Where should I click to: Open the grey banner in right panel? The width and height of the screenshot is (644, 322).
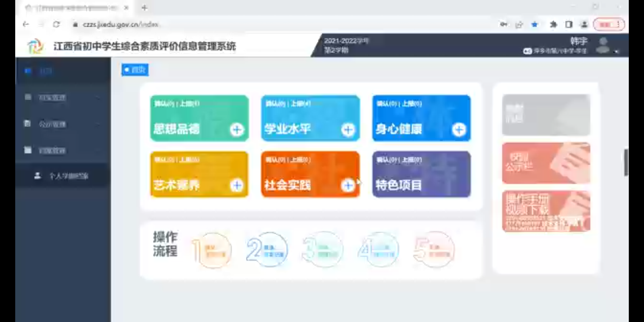(546, 115)
